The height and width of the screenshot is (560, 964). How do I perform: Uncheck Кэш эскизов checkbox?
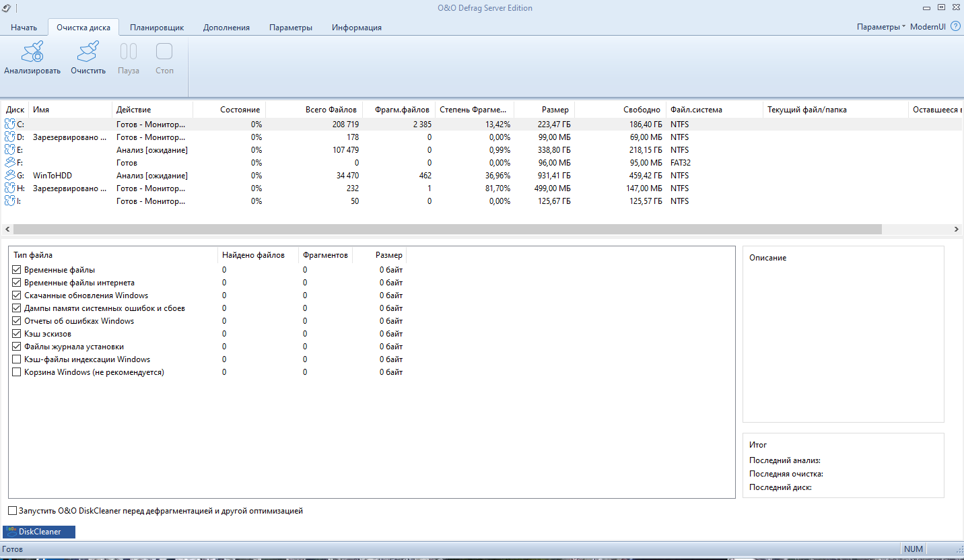coord(17,334)
